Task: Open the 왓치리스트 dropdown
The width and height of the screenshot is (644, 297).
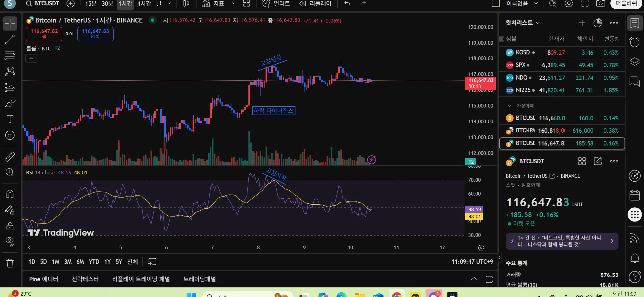Action: 523,23
